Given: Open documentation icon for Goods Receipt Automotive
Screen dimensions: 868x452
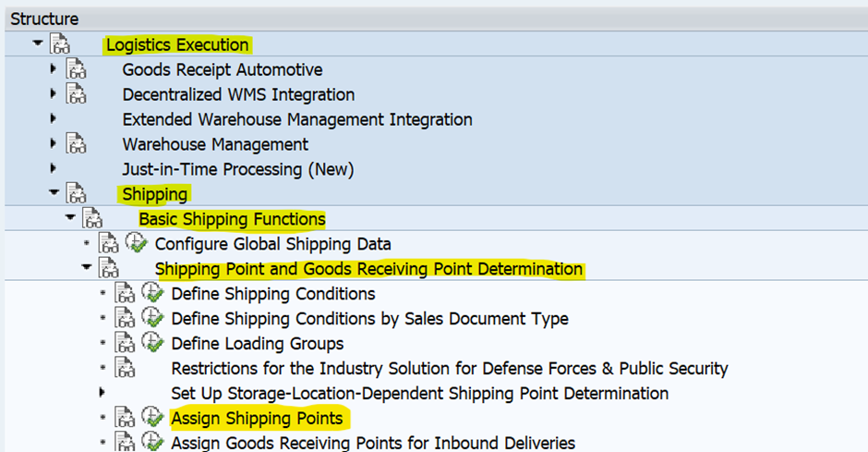Looking at the screenshot, I should [x=77, y=68].
